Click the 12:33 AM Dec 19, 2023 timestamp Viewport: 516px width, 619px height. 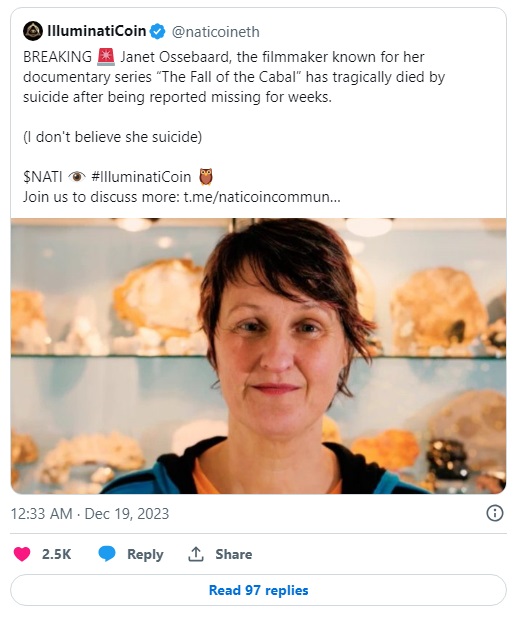[90, 514]
